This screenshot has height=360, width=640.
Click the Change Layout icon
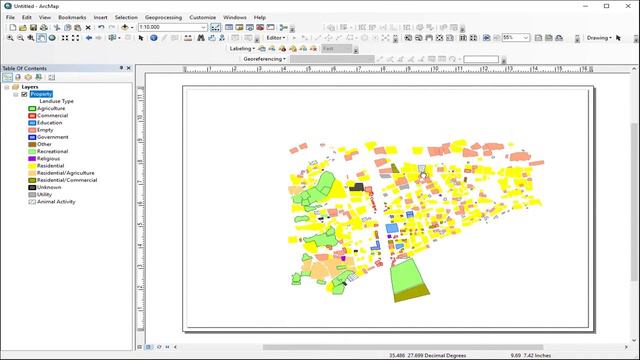(559, 38)
